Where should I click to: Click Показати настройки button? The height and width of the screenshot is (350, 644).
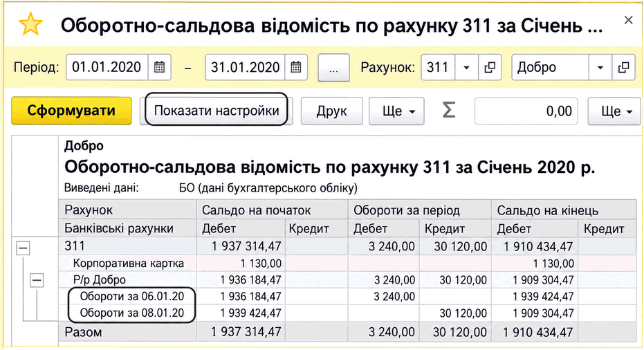tap(217, 111)
